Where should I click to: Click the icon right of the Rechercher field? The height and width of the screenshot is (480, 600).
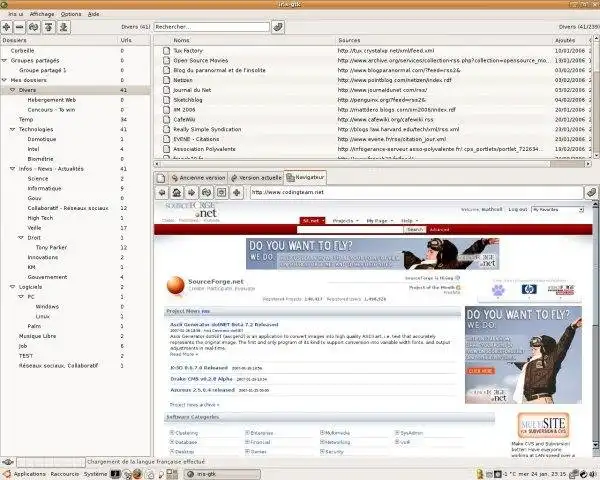(278, 27)
